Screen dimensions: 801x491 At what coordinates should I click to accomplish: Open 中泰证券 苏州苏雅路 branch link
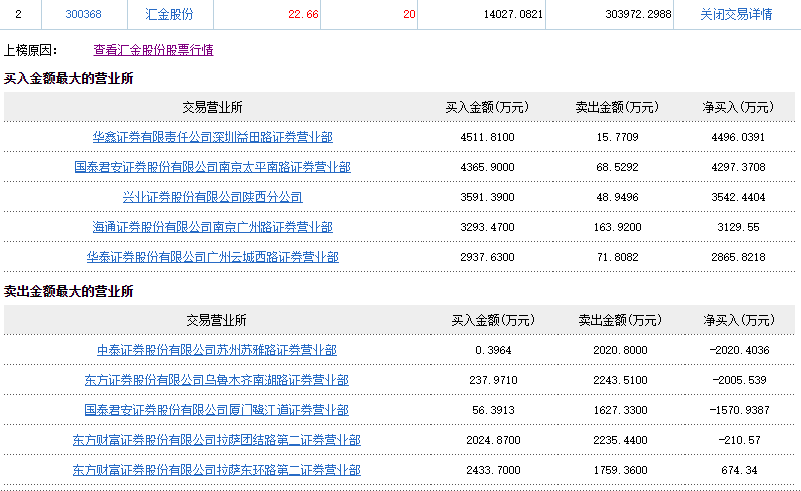pos(216,350)
